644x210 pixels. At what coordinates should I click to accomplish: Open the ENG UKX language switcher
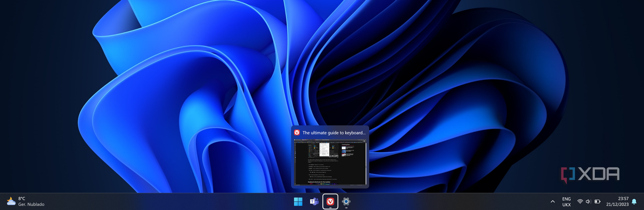566,201
